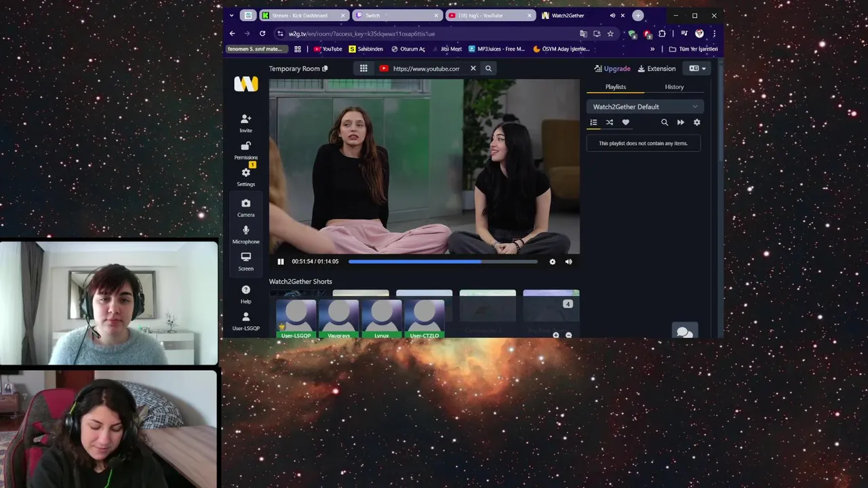Open the tab search dropdown arrow
The height and width of the screenshot is (488, 868).
tap(232, 16)
